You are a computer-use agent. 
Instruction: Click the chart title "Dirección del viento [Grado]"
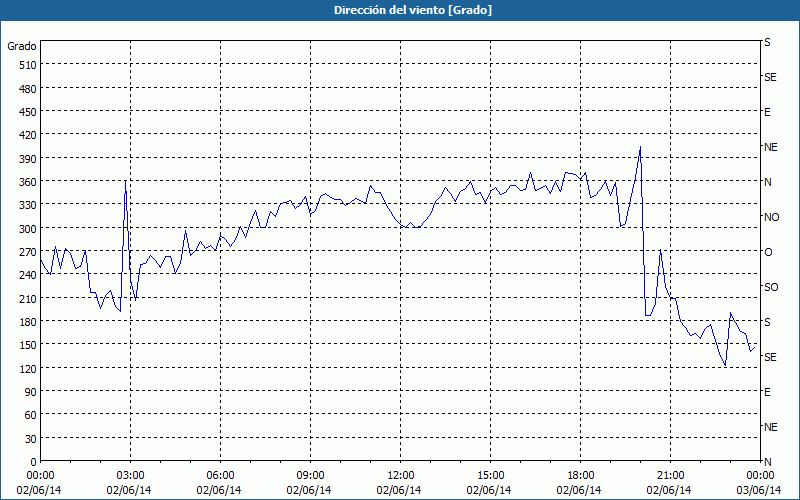click(x=413, y=10)
